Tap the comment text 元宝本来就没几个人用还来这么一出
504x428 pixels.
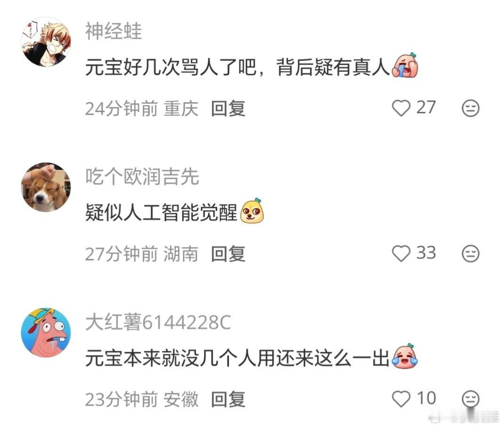(x=237, y=358)
